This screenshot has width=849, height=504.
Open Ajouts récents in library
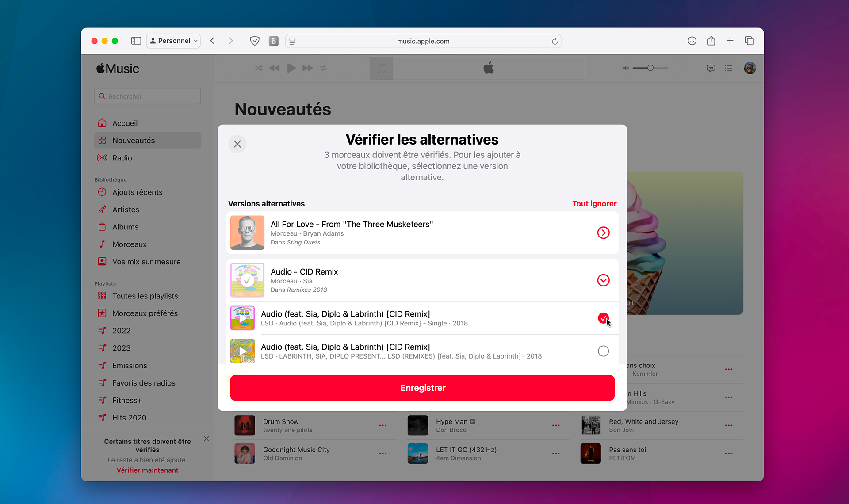pyautogui.click(x=147, y=192)
